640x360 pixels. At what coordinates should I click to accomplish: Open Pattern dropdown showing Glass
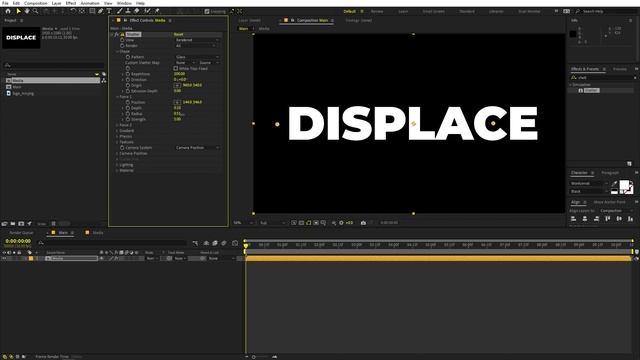click(197, 57)
